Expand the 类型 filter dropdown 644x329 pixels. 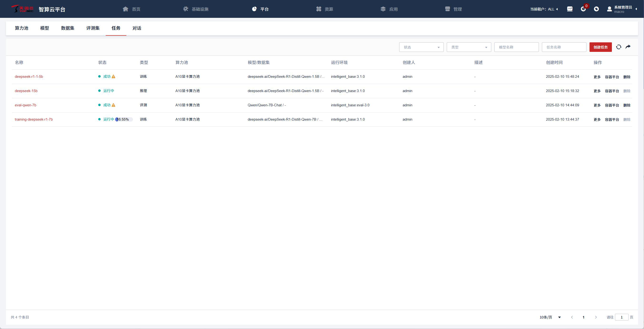click(469, 47)
